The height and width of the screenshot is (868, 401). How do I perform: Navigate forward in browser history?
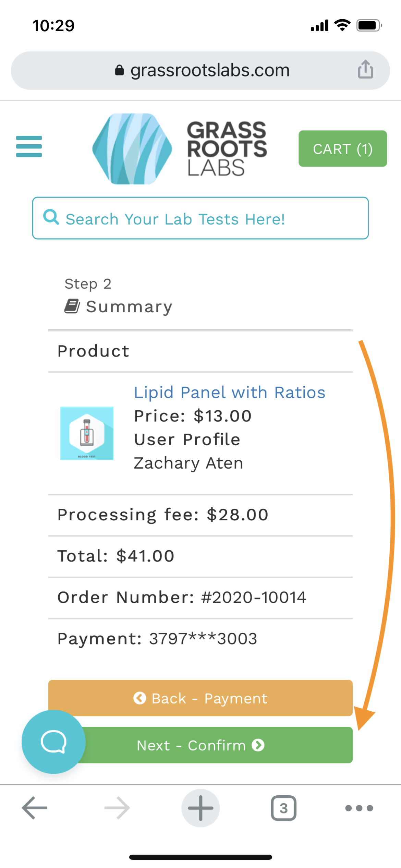[x=117, y=808]
